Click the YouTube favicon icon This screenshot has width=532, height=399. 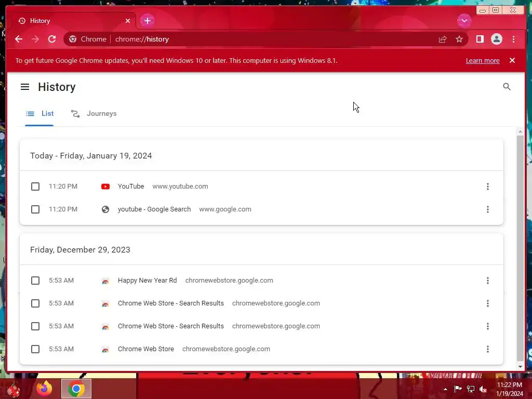coord(105,187)
